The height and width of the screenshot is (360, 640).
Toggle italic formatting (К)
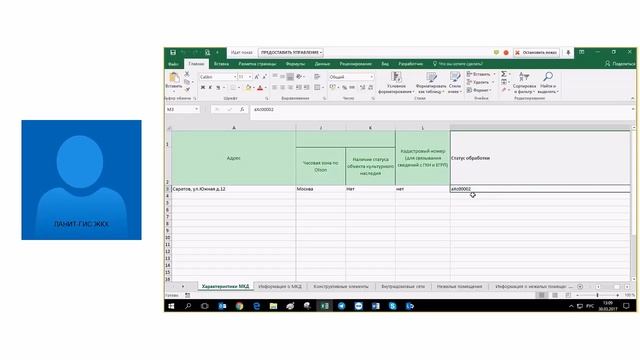click(x=210, y=87)
